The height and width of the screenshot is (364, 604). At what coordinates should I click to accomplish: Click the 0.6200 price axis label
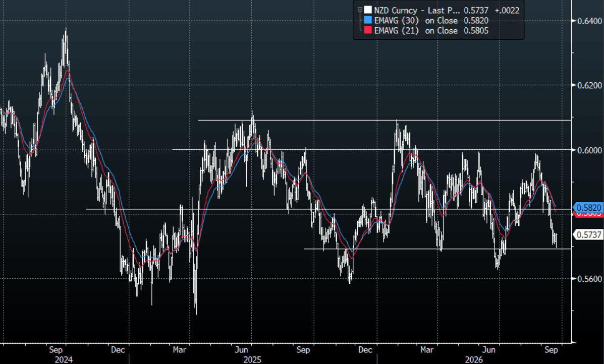click(x=590, y=85)
